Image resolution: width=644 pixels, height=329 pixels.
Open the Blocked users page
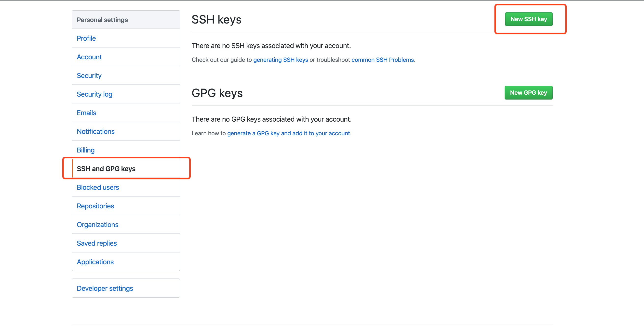coord(98,187)
